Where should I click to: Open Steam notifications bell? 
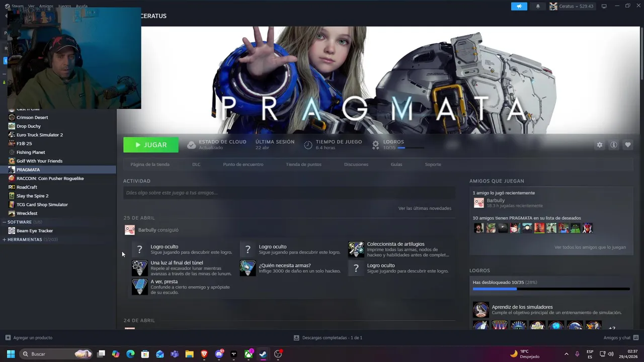[x=538, y=6]
